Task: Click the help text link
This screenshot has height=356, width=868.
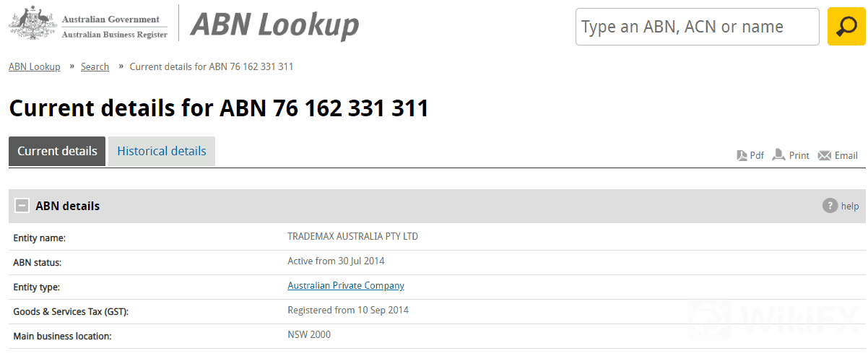Action: coord(850,206)
